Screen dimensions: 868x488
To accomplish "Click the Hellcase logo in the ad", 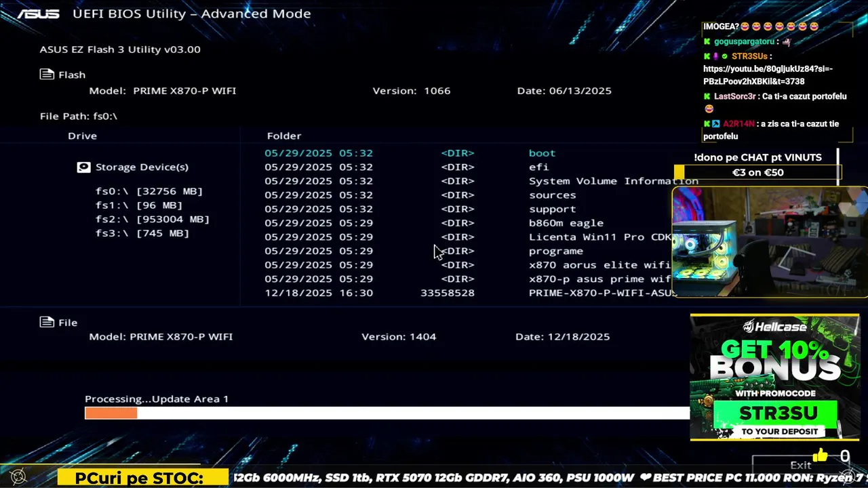I will 774,327.
